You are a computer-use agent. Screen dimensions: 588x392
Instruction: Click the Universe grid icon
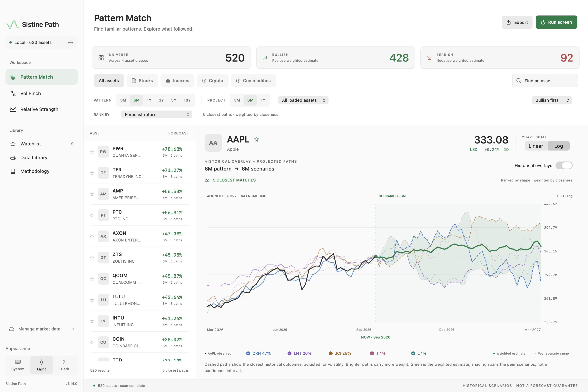101,58
